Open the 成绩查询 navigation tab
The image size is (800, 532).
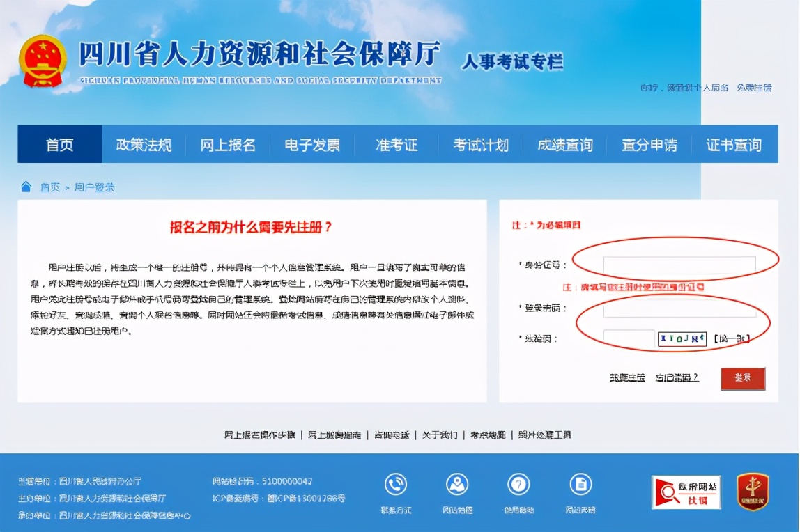pyautogui.click(x=565, y=144)
